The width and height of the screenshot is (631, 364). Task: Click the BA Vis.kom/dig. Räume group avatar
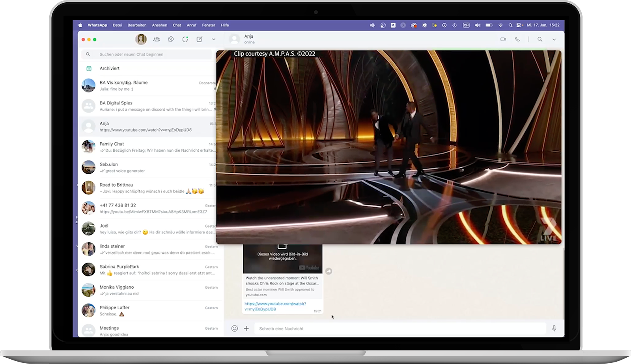pos(88,85)
